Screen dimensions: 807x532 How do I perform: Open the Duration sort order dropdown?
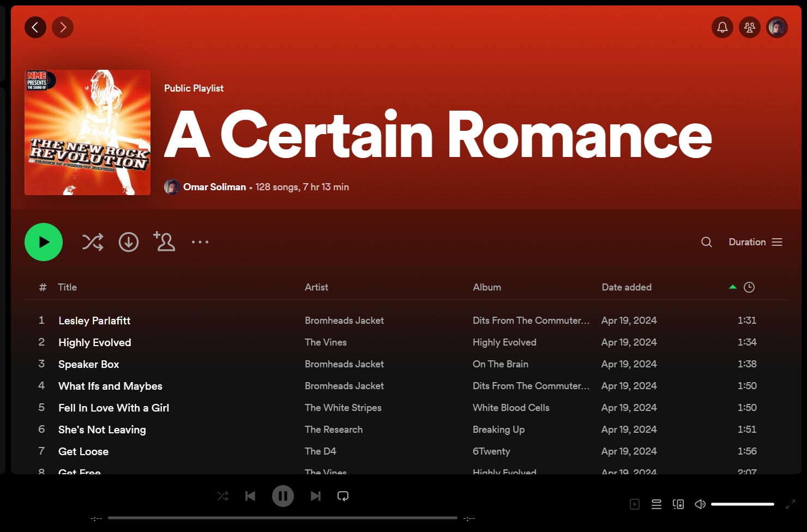point(756,242)
